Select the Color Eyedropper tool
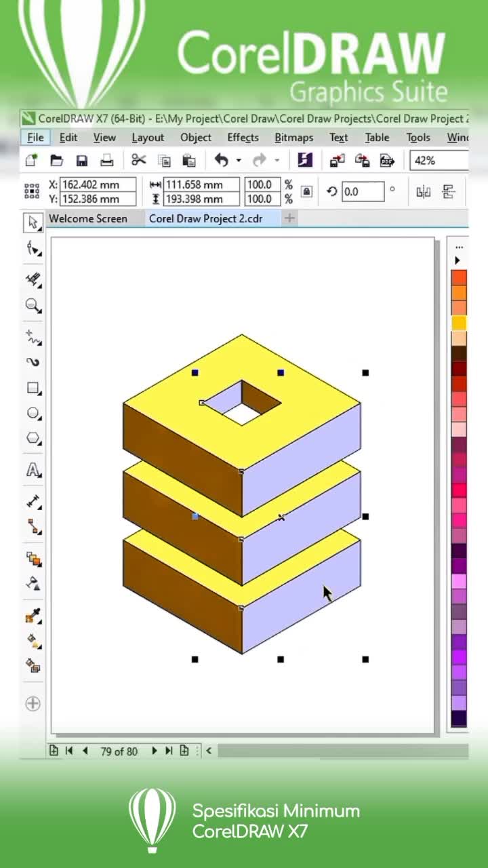 pyautogui.click(x=33, y=615)
